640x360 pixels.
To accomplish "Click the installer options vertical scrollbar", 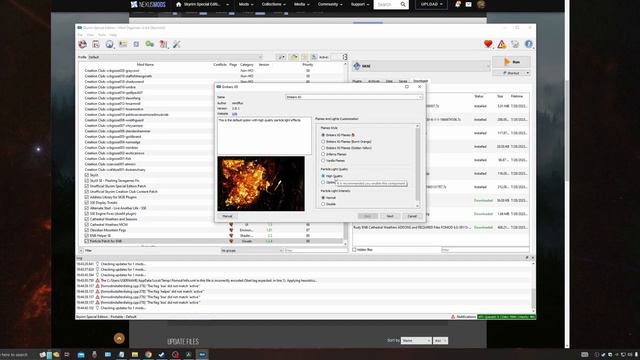I will point(417,165).
